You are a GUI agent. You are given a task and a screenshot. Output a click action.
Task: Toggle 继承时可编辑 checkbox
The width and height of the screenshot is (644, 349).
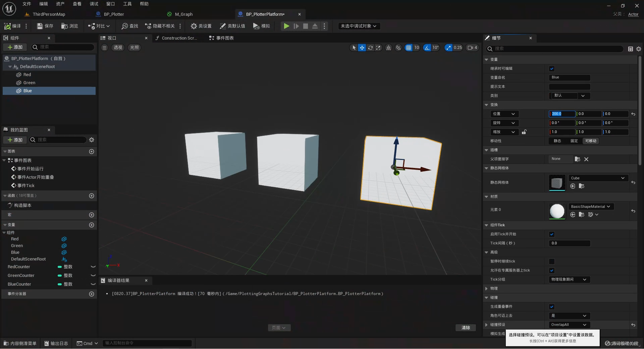pyautogui.click(x=552, y=69)
